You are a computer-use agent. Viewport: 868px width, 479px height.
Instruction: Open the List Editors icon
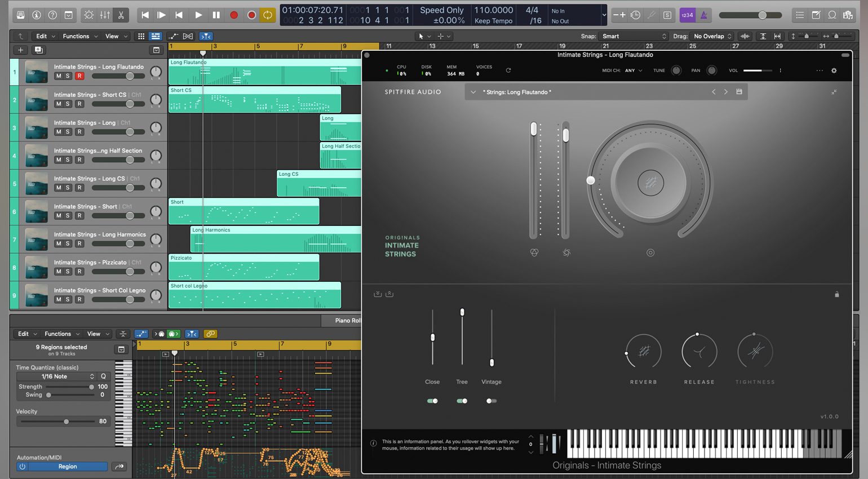coord(799,15)
